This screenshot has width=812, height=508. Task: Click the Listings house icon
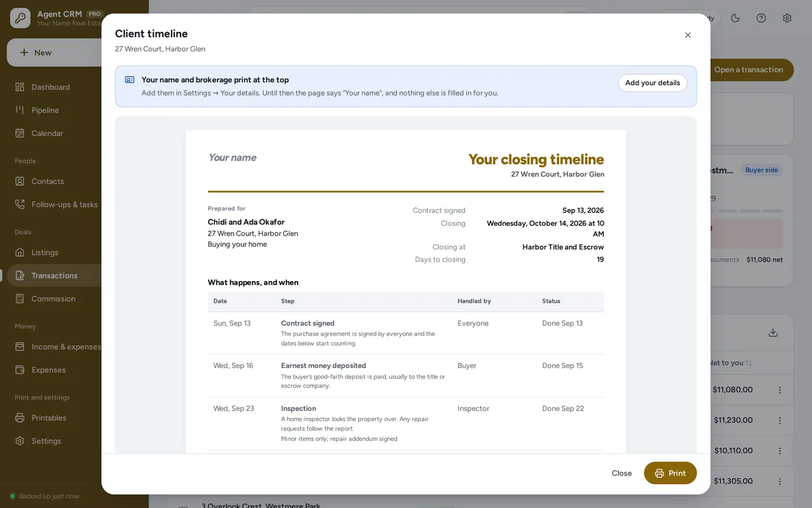(20, 253)
